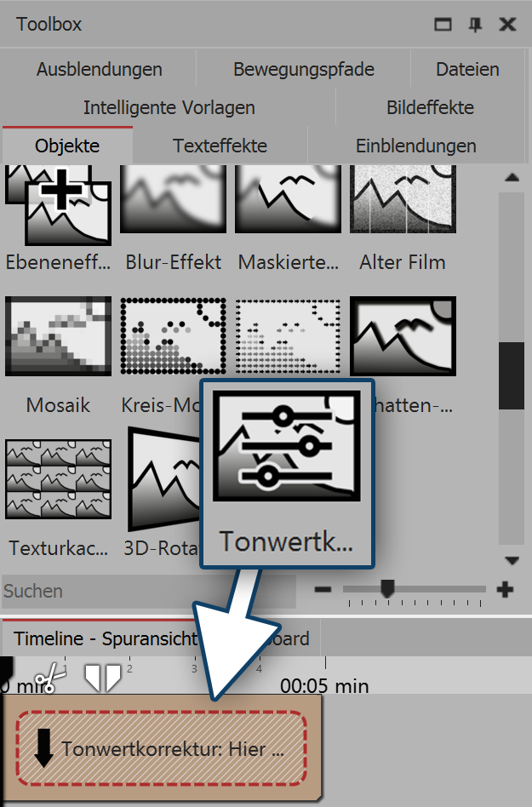Maximize the Toolbox panel window icon
Screen dimensions: 532x807
pyautogui.click(x=443, y=24)
